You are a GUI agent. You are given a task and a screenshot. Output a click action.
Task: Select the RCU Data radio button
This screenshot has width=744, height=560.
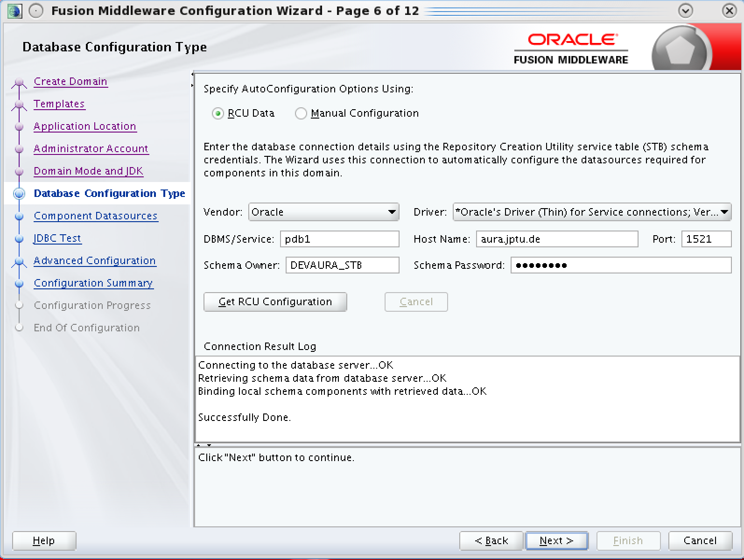tap(218, 113)
